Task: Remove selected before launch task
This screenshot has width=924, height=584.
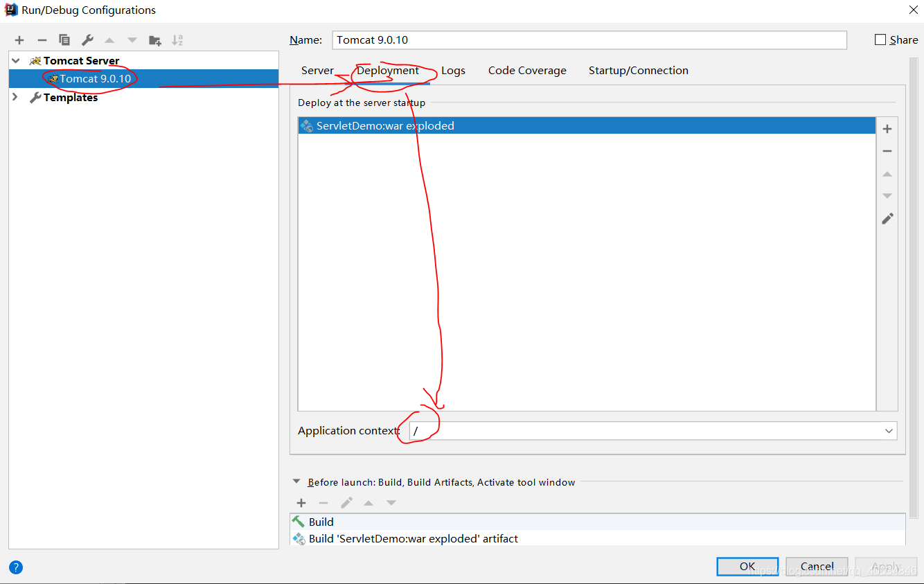Action: (323, 503)
